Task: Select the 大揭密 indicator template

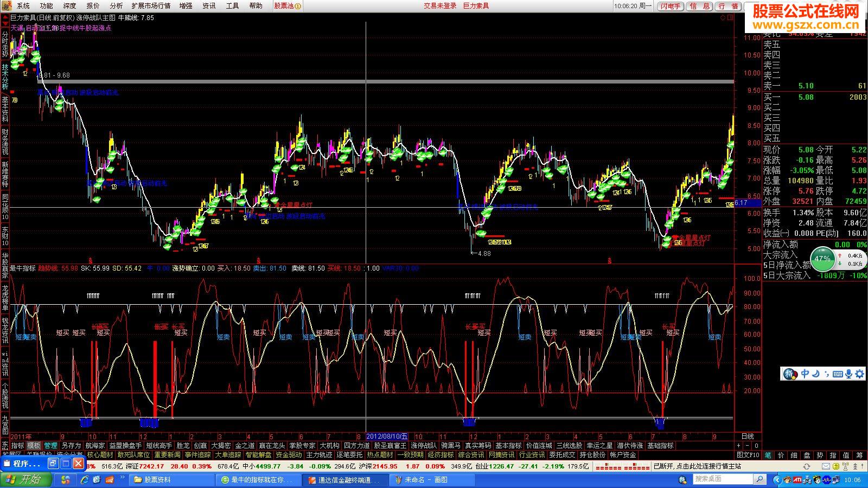Action: 221,446
